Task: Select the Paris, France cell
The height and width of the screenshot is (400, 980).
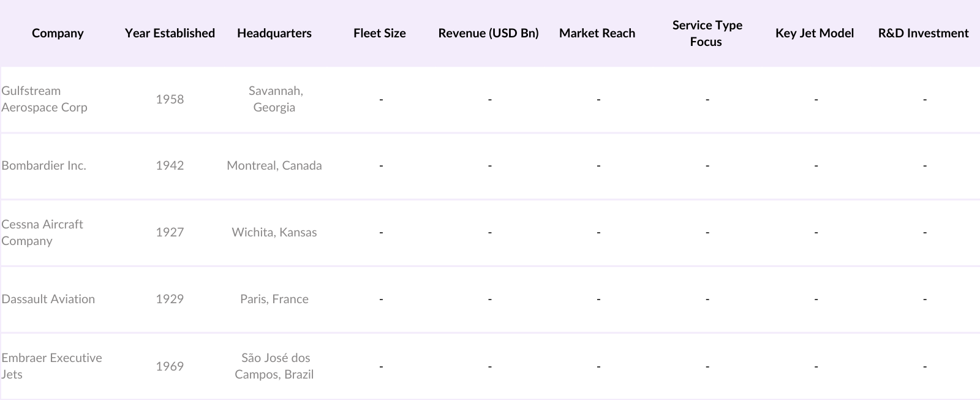Action: click(x=274, y=299)
